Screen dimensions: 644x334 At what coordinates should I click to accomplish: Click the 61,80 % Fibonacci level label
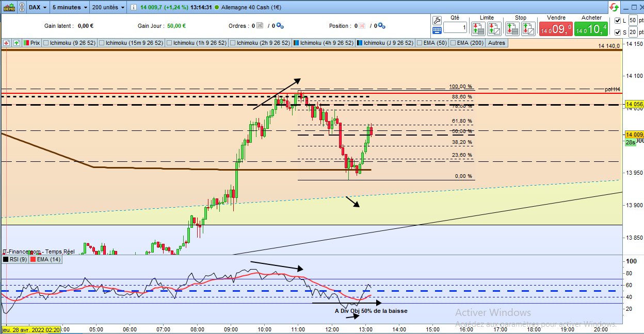(462, 121)
